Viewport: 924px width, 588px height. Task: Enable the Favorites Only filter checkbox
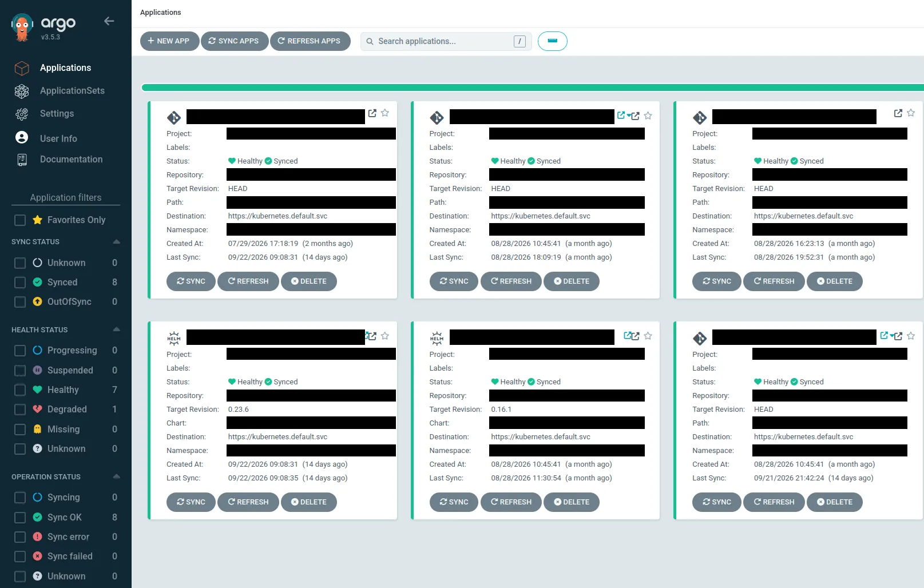20,220
